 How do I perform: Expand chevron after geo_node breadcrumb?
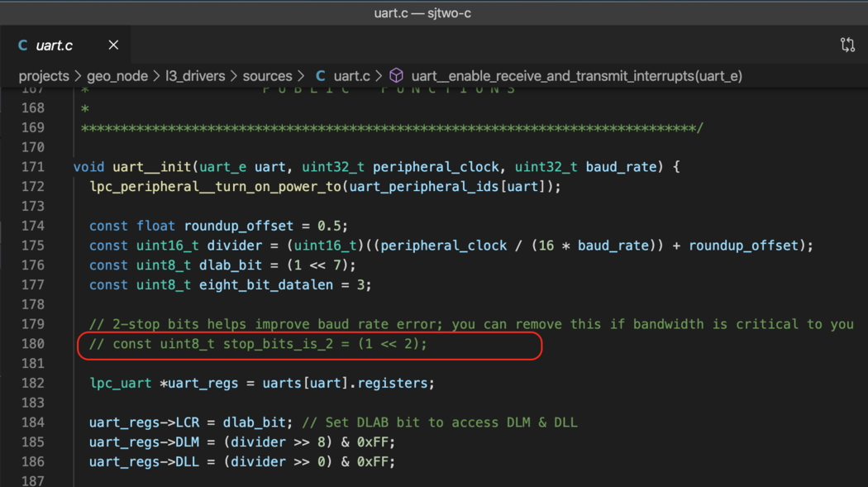[x=157, y=76]
